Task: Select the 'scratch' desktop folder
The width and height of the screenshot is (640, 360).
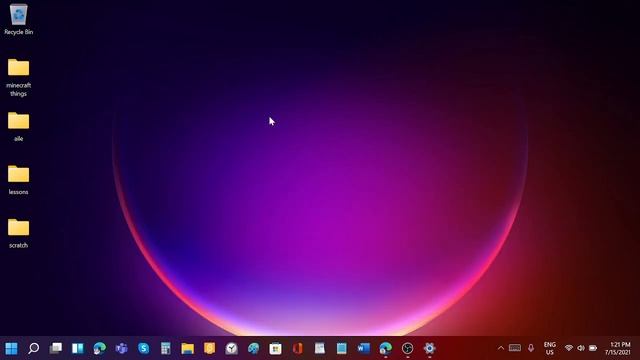Action: 18,233
